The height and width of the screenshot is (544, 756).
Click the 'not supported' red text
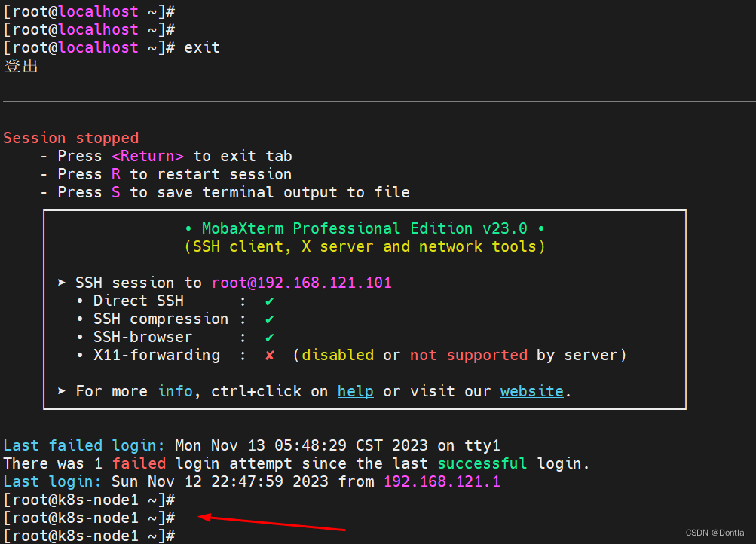[469, 356]
